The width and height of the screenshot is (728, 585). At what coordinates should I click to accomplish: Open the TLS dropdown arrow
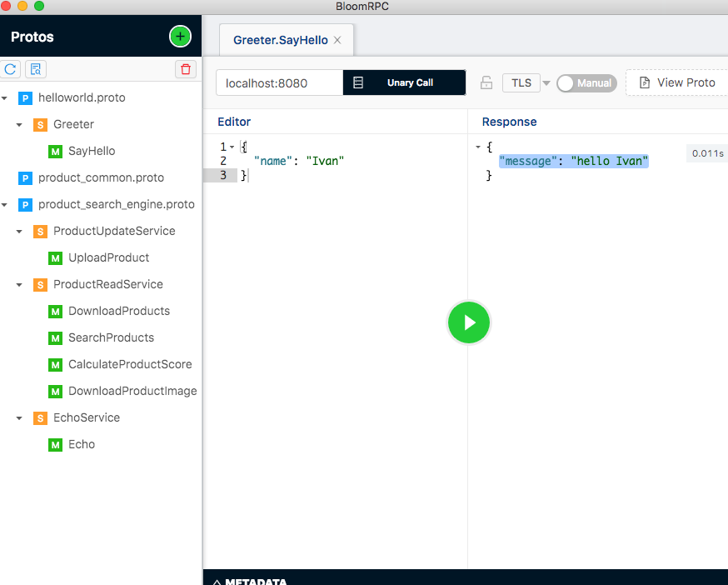point(546,83)
